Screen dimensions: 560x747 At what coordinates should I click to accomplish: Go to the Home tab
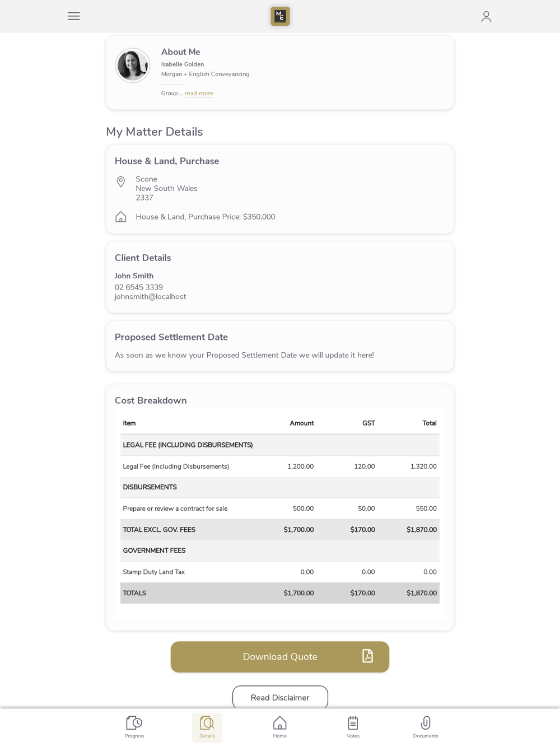coord(280,727)
